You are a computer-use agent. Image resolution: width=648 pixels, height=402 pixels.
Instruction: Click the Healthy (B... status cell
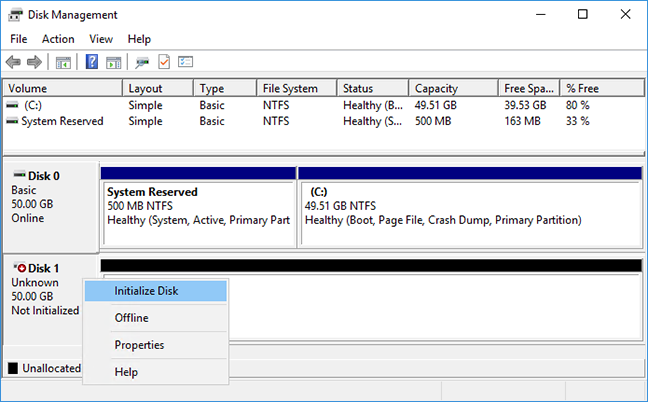pyautogui.click(x=373, y=105)
